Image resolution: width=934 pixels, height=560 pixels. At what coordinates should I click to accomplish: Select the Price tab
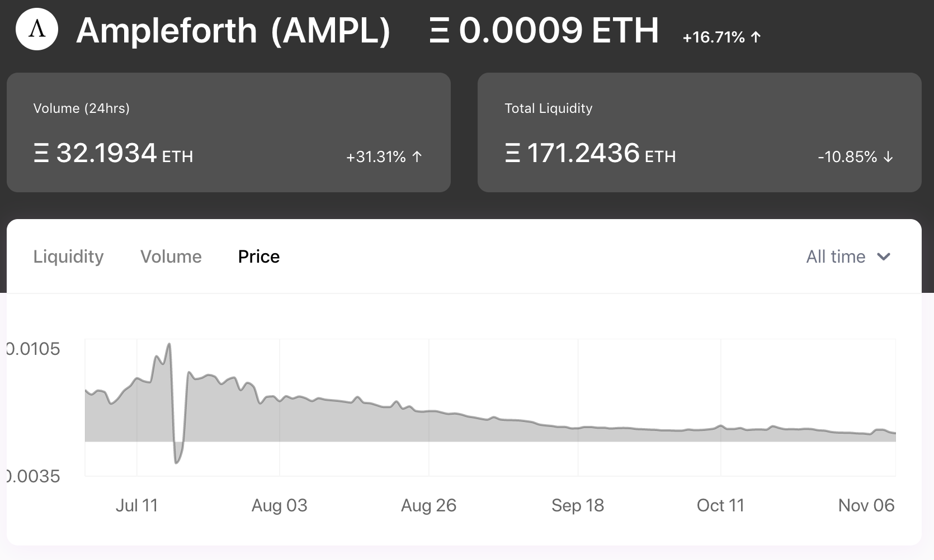(258, 257)
